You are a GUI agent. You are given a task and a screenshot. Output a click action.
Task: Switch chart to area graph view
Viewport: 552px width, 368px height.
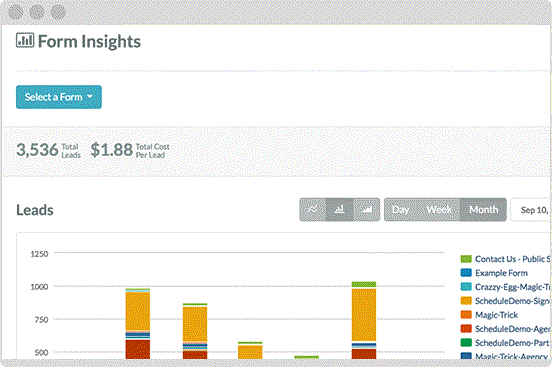coord(367,210)
